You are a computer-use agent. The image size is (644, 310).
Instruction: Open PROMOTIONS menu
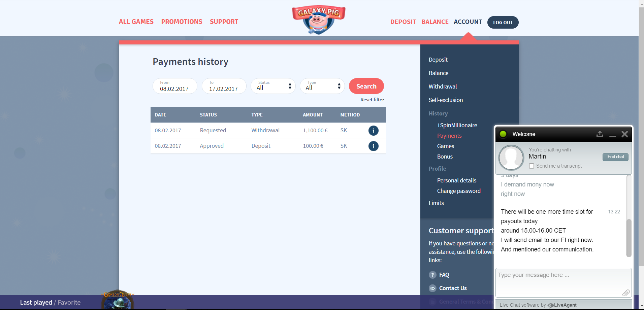[182, 22]
